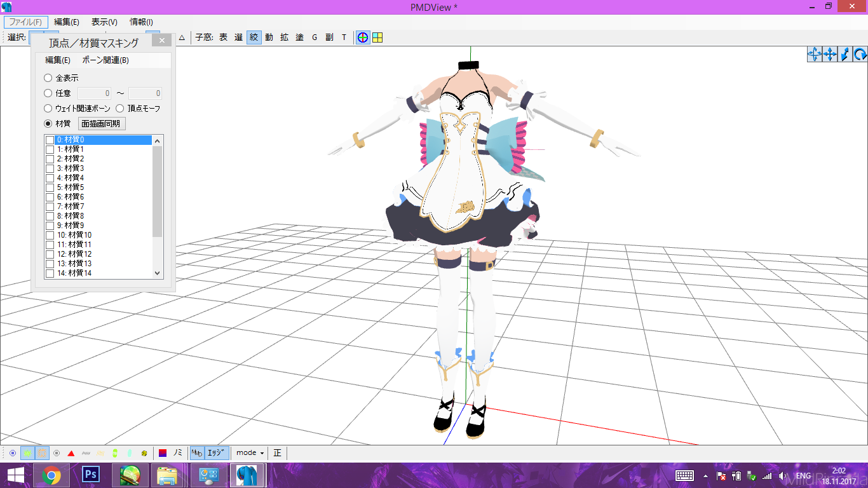Click the ノミ toolbar button
Screen dimensions: 868x488
[179, 453]
